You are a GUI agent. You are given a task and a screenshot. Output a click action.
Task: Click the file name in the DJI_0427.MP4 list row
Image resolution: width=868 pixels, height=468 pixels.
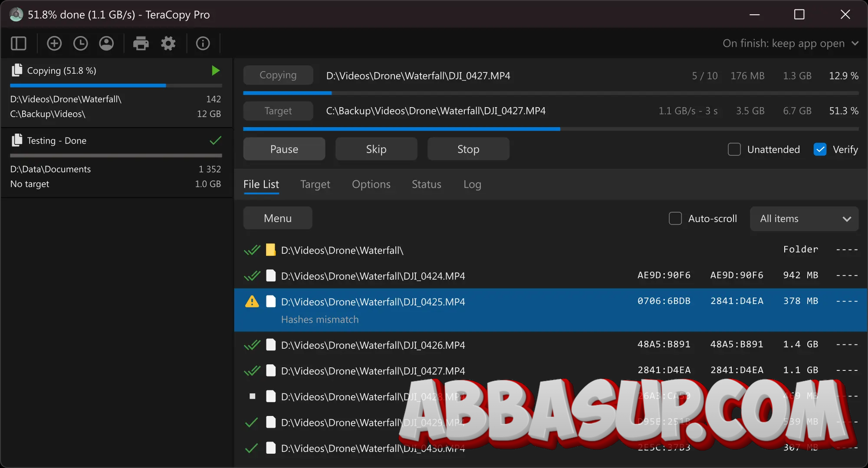(x=373, y=371)
